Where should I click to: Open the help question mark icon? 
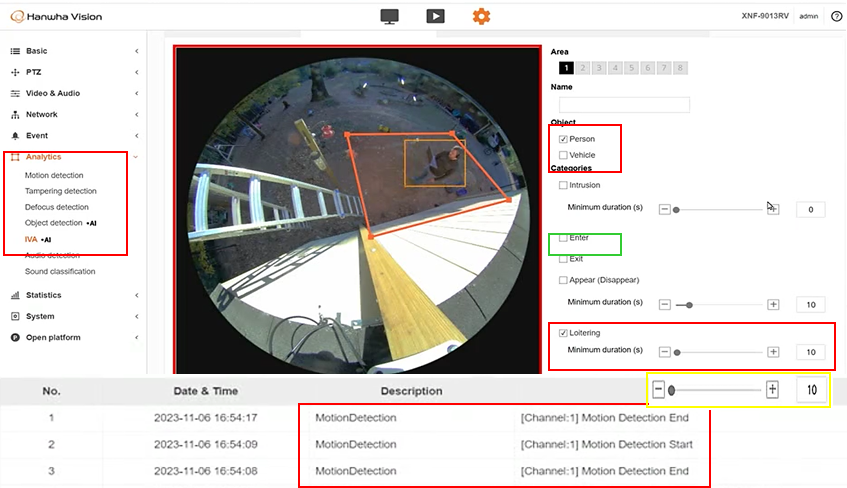coord(836,17)
